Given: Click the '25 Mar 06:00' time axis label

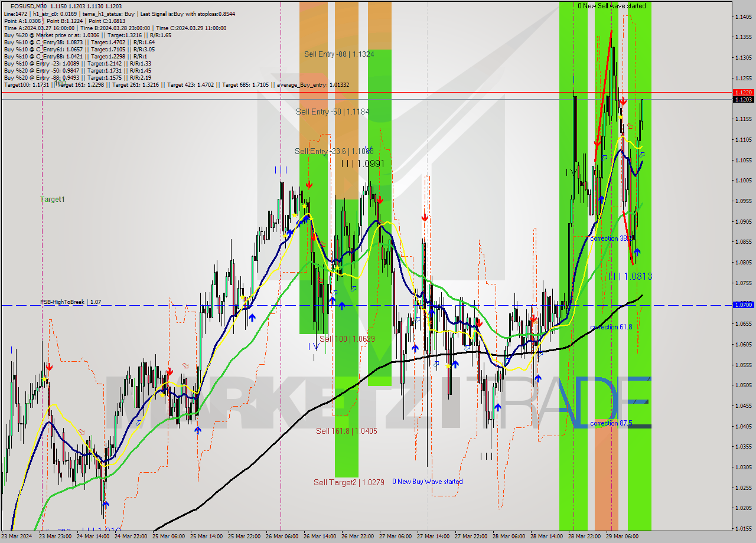Looking at the screenshot, I should (170, 537).
